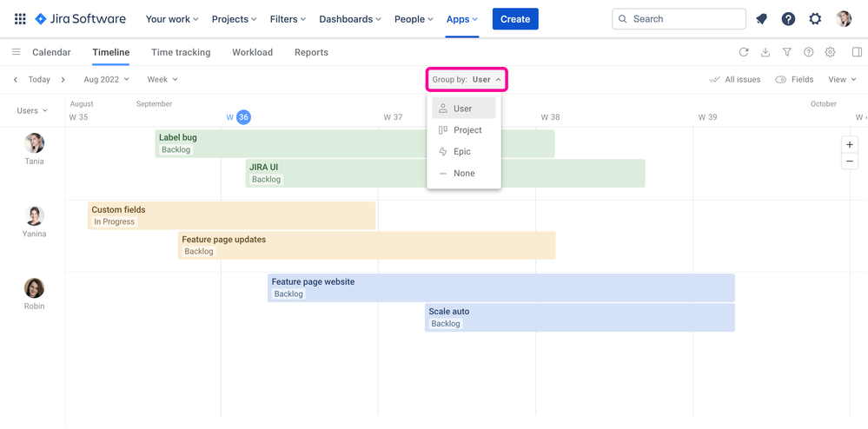Open the Aug 2022 date picker
The width and height of the screenshot is (868, 429).
pyautogui.click(x=106, y=80)
